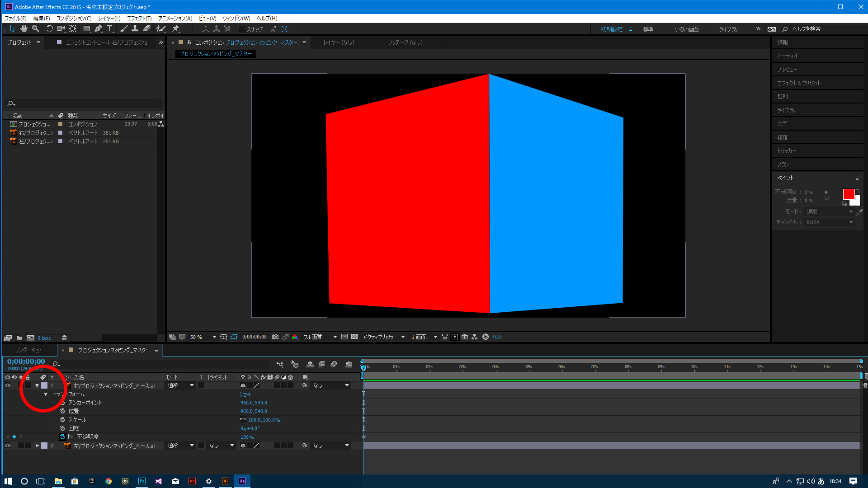This screenshot has height=488, width=868.
Task: Select the Type text tool
Action: [x=109, y=28]
